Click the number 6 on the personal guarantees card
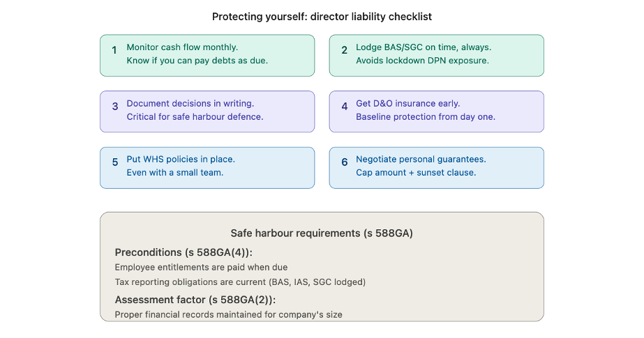This screenshot has height=338, width=644. pos(344,162)
